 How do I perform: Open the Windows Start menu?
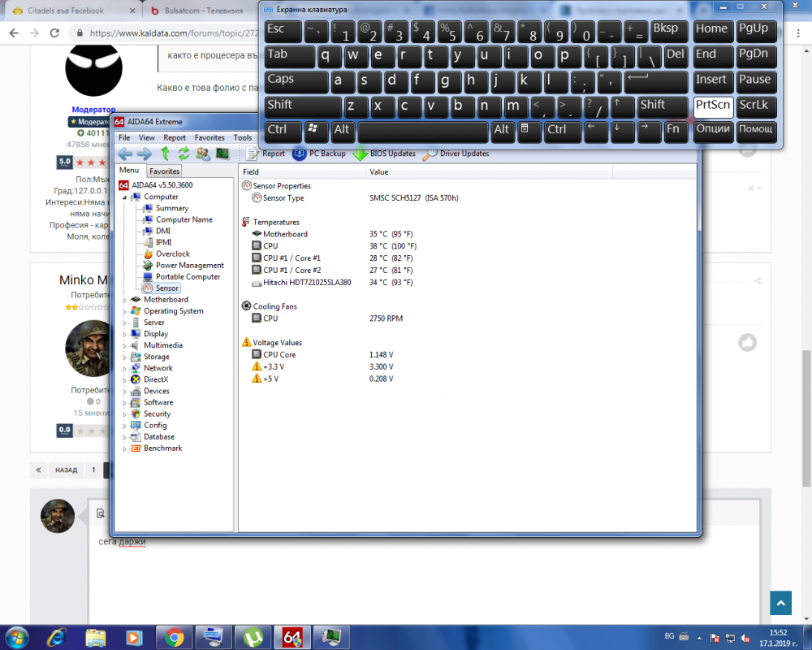[15, 637]
